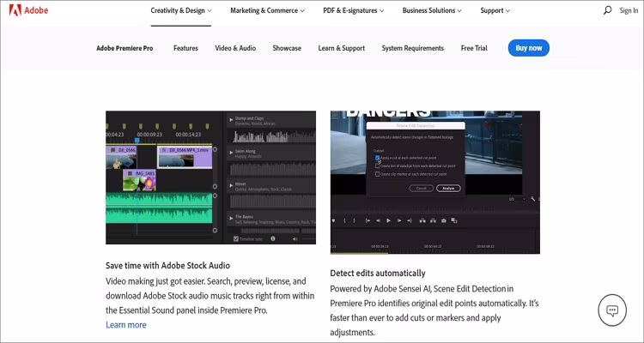Open the search magnifier icon
This screenshot has height=343, width=644.
(607, 10)
